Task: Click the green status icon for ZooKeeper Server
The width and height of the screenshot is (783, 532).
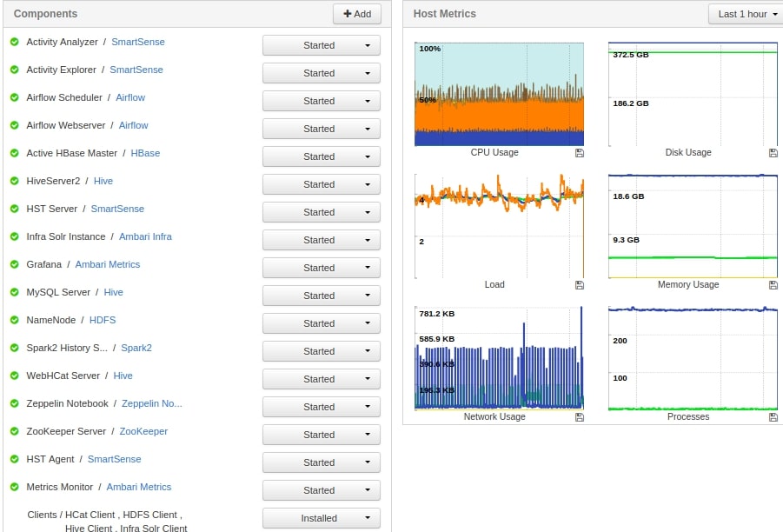Action: [15, 431]
